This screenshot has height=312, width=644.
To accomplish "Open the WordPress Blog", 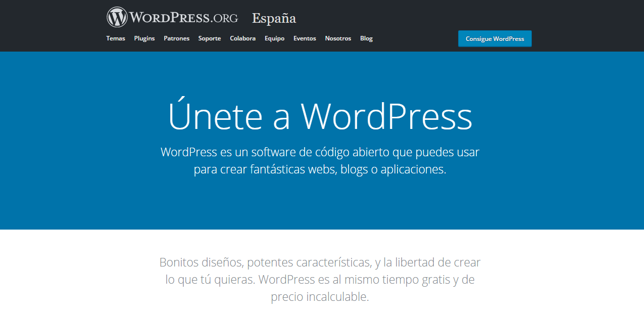I will [x=366, y=38].
